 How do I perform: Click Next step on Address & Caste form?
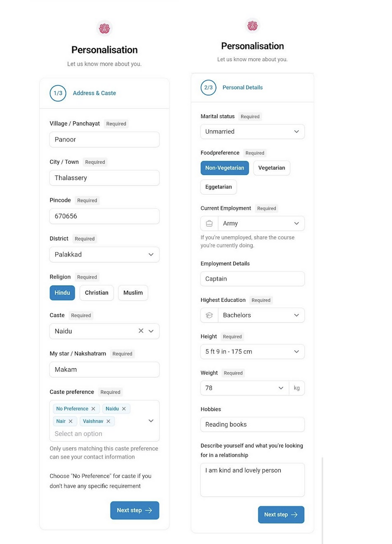(135, 510)
